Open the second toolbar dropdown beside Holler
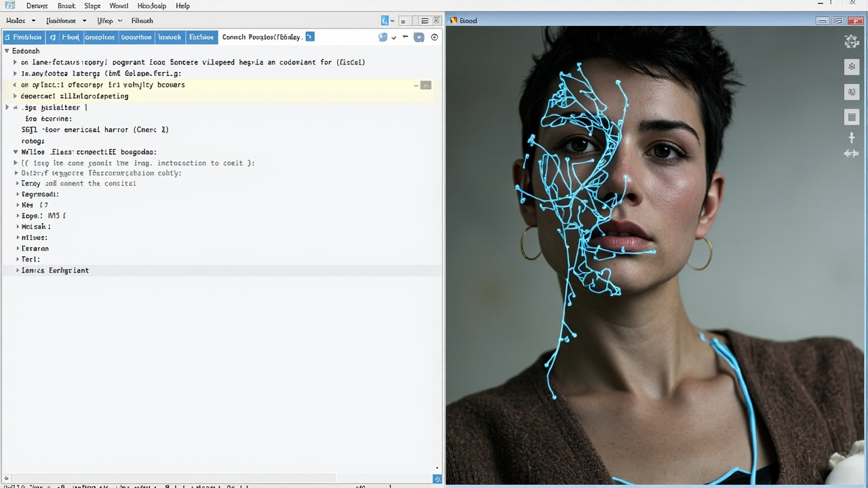Screen dimensions: 868x488 66,21
